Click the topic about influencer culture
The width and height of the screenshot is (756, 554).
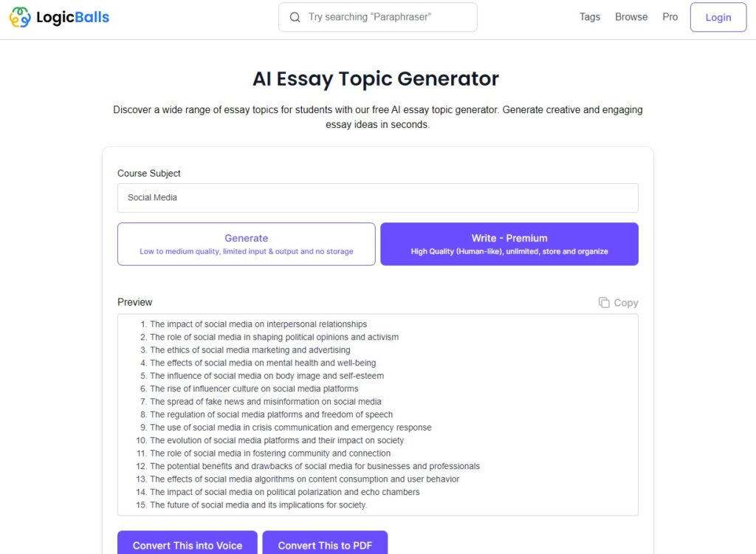(254, 389)
